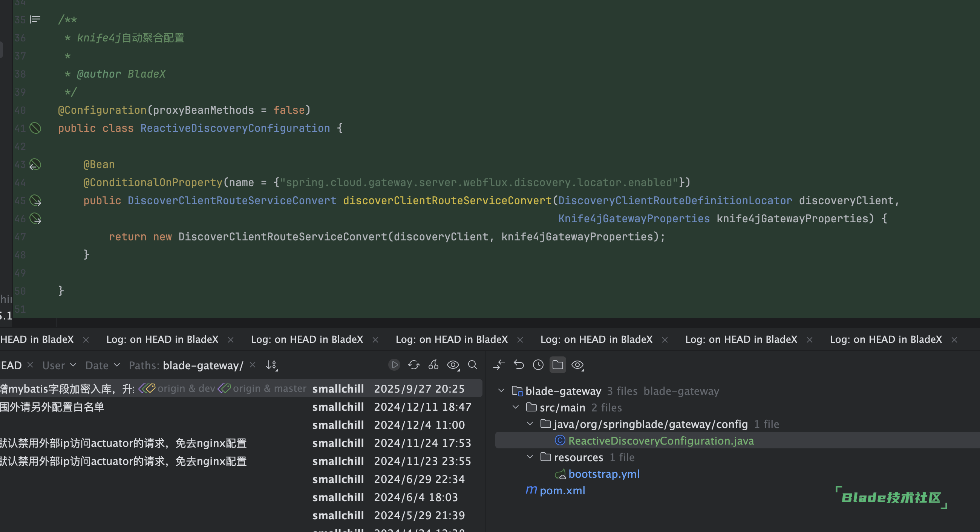980x532 pixels.
Task: Click the Show History clock icon
Action: (x=538, y=365)
